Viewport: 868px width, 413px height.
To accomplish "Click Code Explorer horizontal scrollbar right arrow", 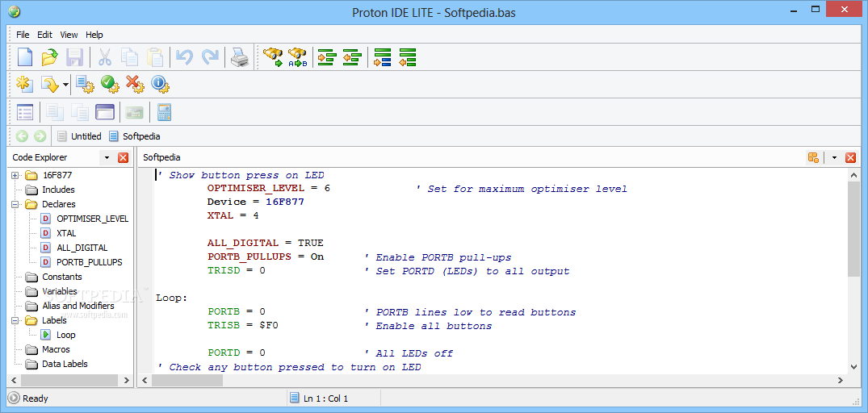I will tap(126, 381).
